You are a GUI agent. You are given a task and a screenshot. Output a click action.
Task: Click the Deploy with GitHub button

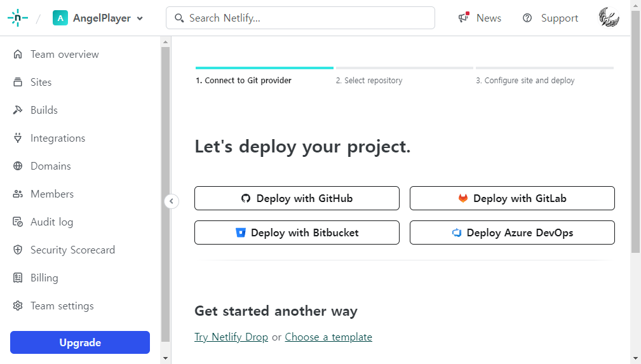click(x=297, y=198)
